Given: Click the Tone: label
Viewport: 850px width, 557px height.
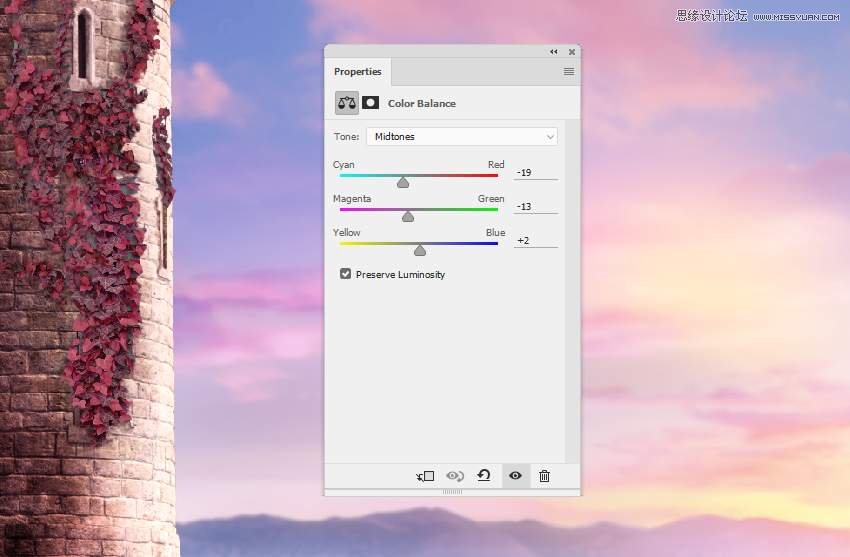Looking at the screenshot, I should point(346,137).
